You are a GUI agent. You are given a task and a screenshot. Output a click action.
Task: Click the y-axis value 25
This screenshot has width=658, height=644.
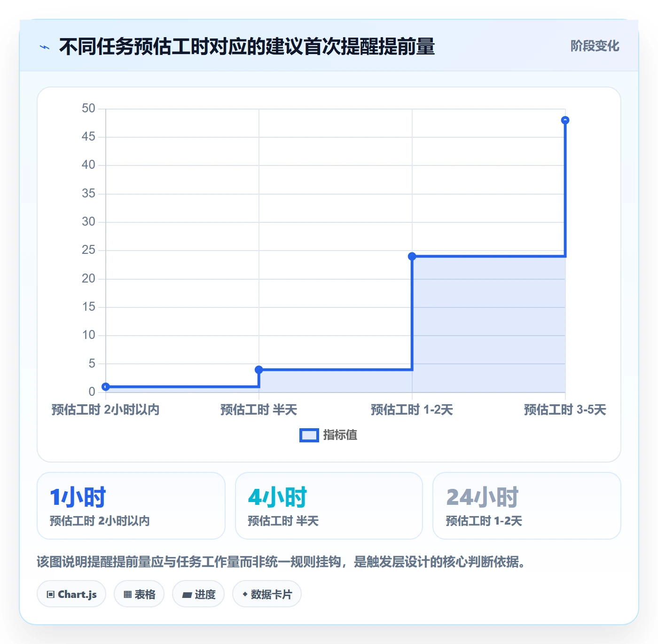coord(88,250)
